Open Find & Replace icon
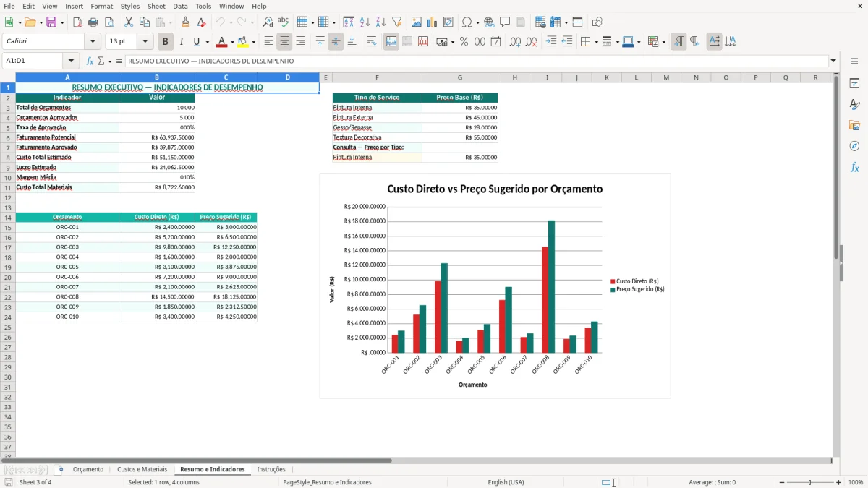 268,22
